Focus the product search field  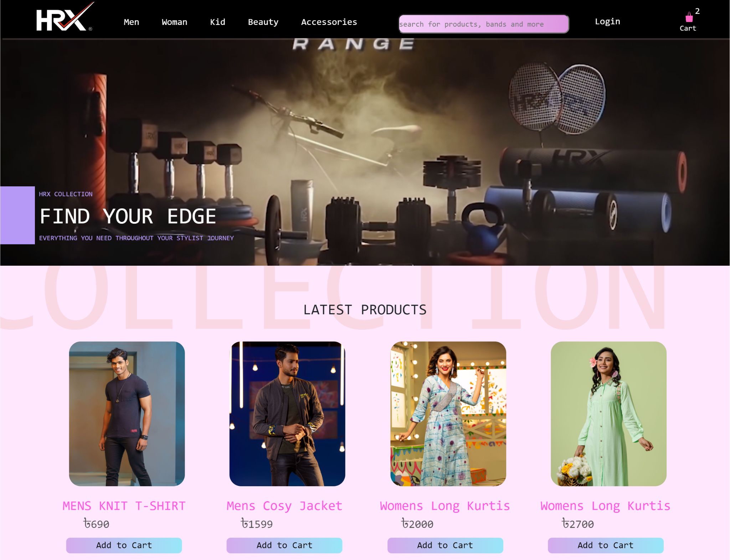483,24
